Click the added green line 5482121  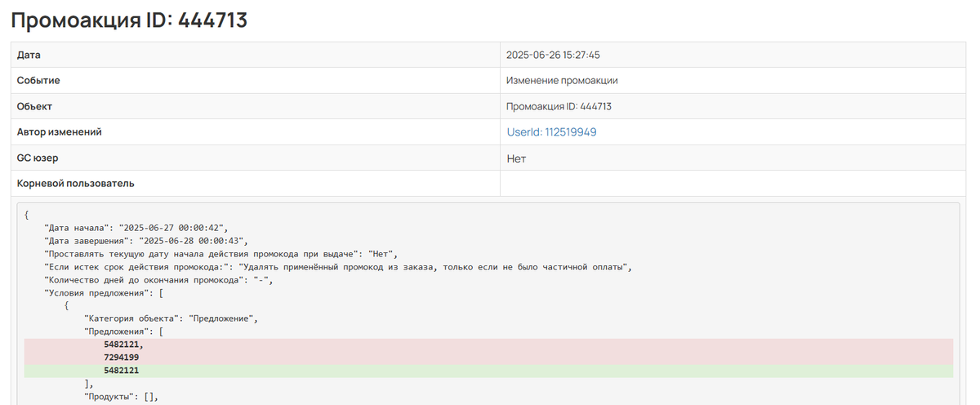[x=488, y=372]
